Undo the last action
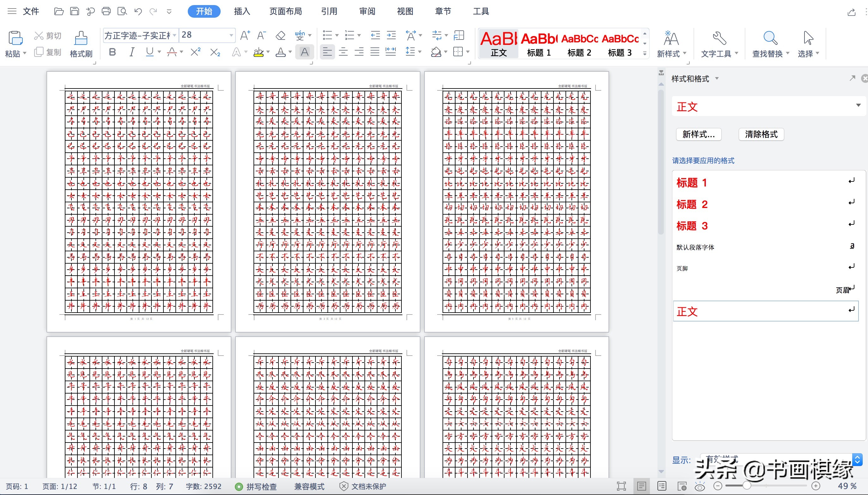The width and height of the screenshot is (868, 495). pos(138,12)
